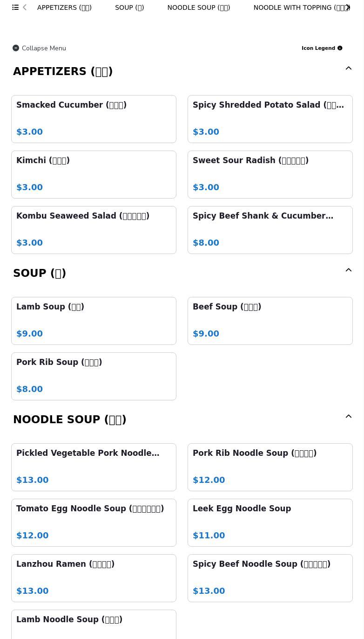Select the Kimchi menu item
Screen dimensions: 364x639
click(x=94, y=174)
